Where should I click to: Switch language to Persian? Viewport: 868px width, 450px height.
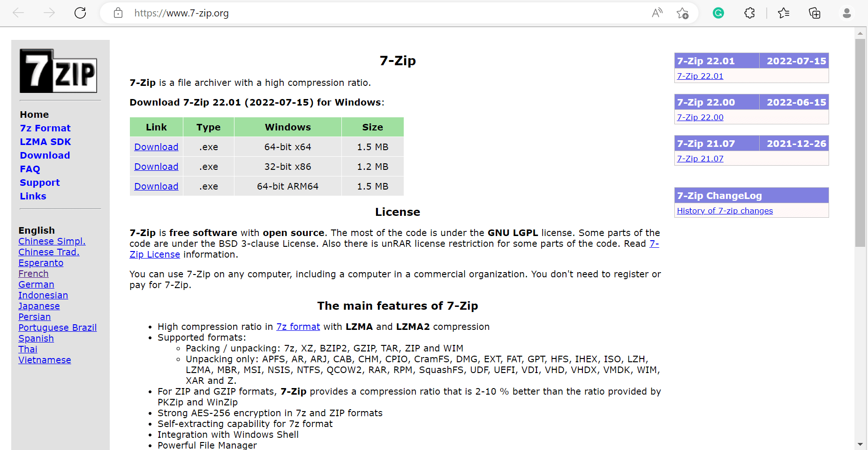(x=34, y=317)
